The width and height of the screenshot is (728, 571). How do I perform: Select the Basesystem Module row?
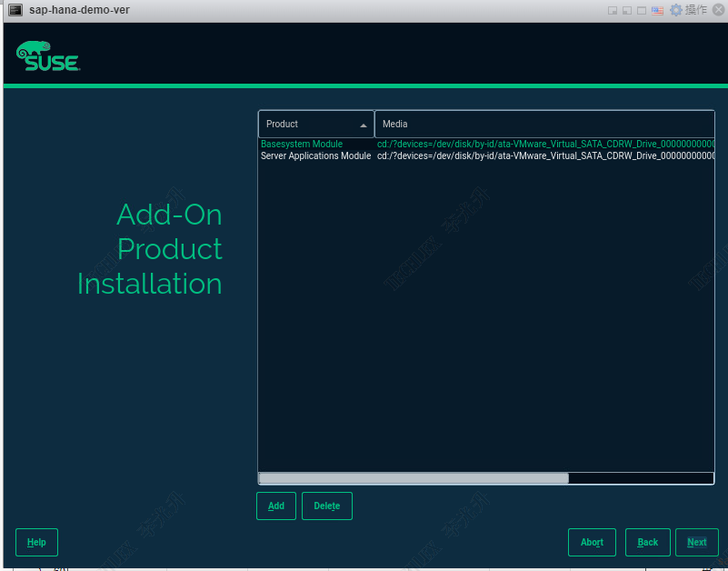click(x=486, y=144)
